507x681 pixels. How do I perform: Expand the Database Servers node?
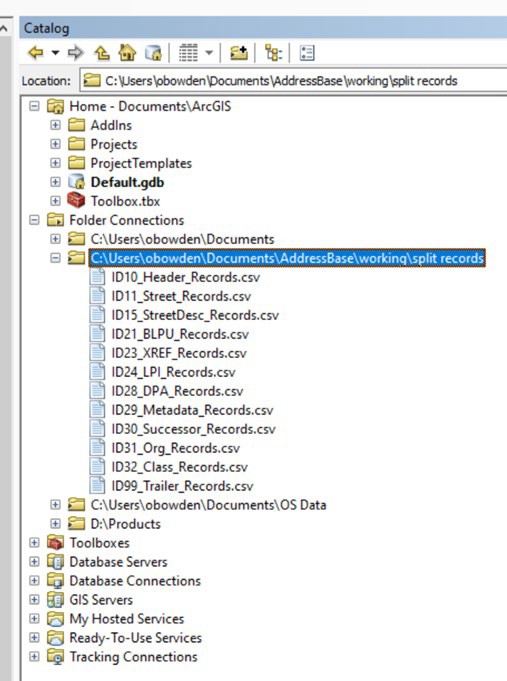(x=34, y=562)
